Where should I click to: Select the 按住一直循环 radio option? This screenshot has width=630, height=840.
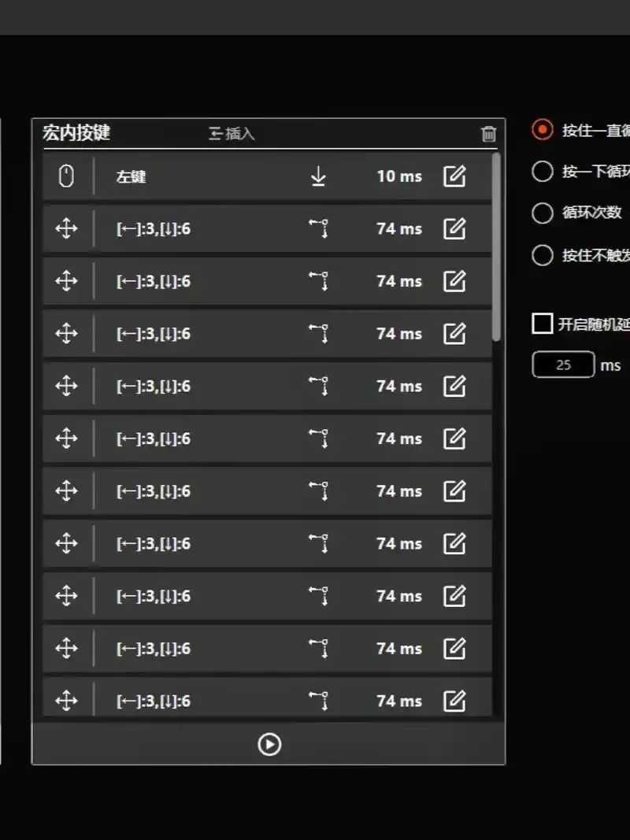pos(542,130)
